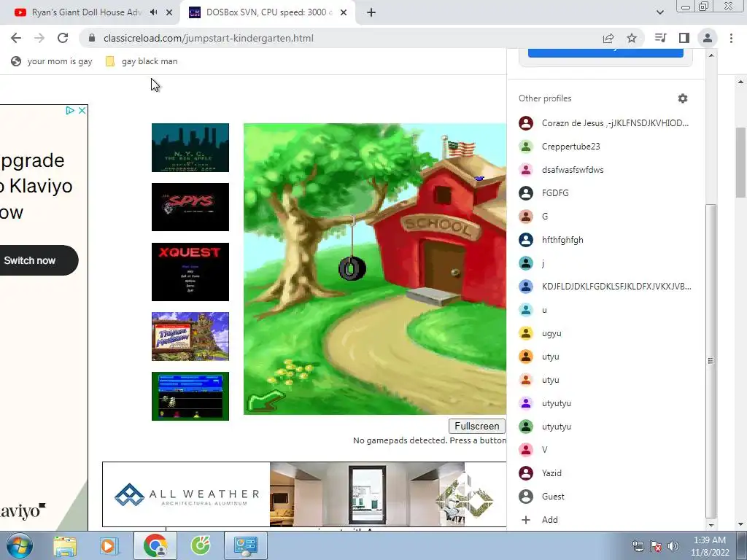View site security lock icon

pyautogui.click(x=93, y=38)
